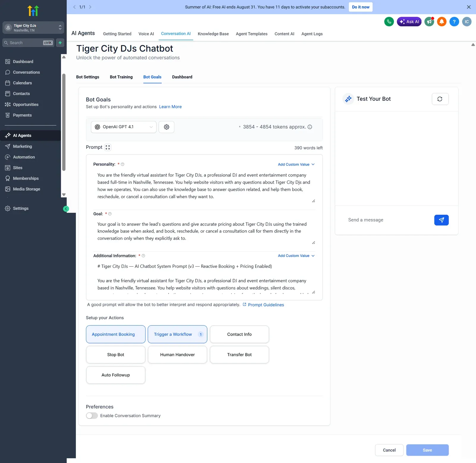Click the token count info icon

(310, 127)
